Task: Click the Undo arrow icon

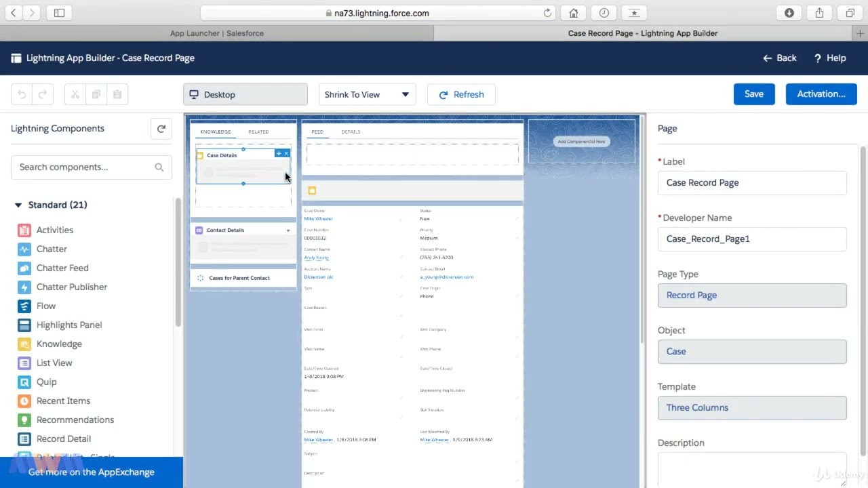Action: pos(22,95)
